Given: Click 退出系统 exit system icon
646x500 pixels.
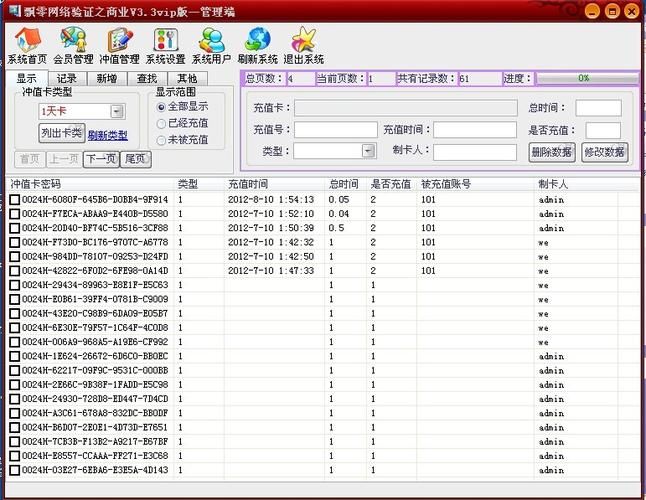Looking at the screenshot, I should (x=304, y=45).
